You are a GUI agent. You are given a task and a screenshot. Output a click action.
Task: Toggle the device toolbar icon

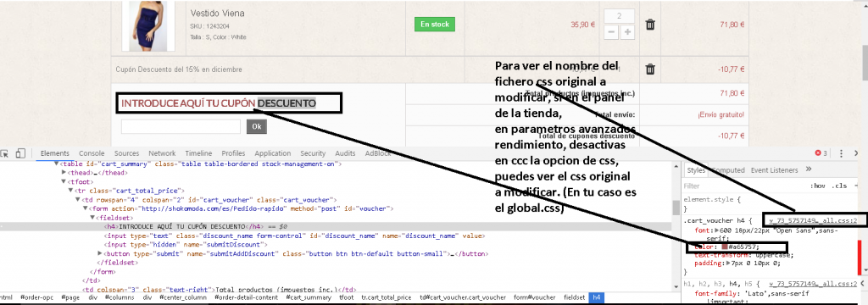coord(20,153)
